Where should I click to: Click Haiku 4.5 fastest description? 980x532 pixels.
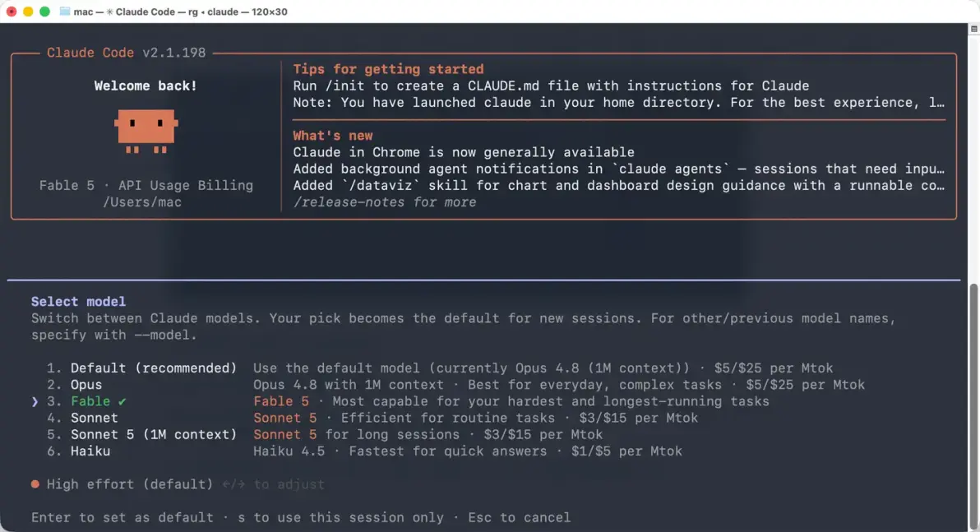[468, 451]
